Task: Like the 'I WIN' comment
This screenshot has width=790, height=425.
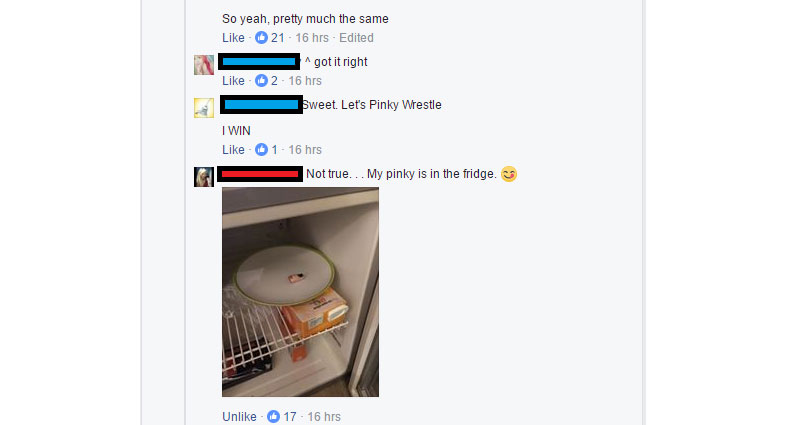Action: [233, 150]
